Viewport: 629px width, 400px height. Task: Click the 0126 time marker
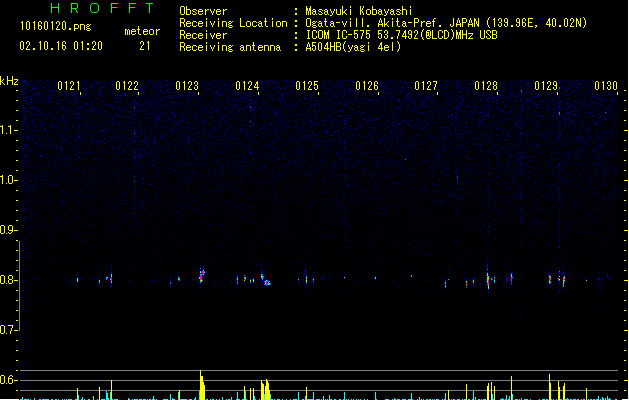pyautogui.click(x=367, y=86)
